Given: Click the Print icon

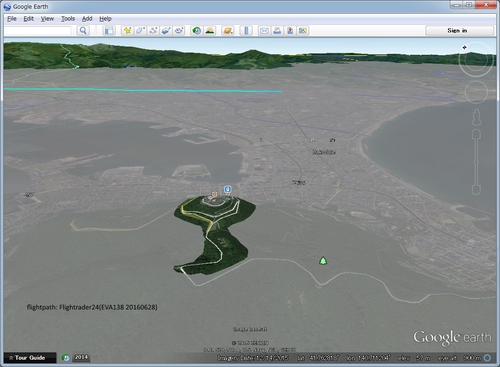Looking at the screenshot, I should click(277, 31).
